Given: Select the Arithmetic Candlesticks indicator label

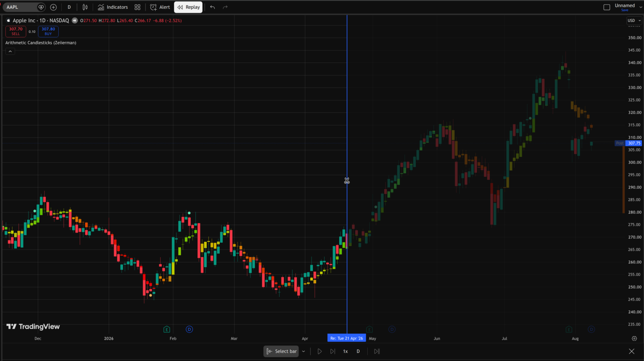Looking at the screenshot, I should (41, 43).
